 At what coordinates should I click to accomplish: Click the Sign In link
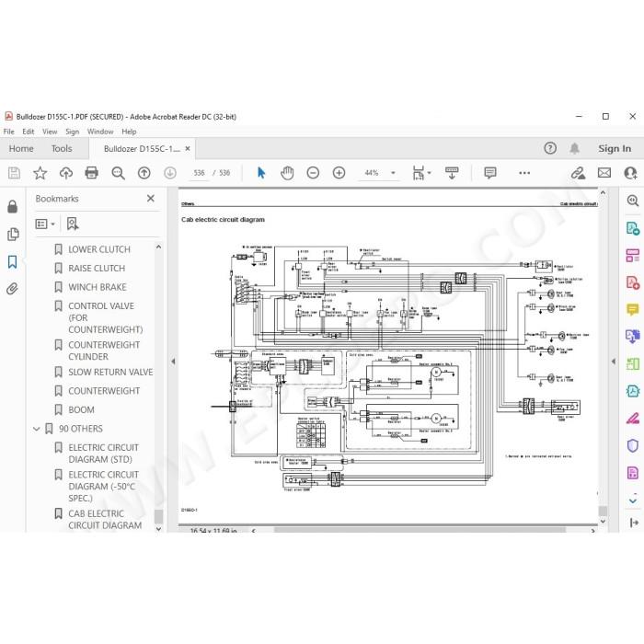[615, 149]
